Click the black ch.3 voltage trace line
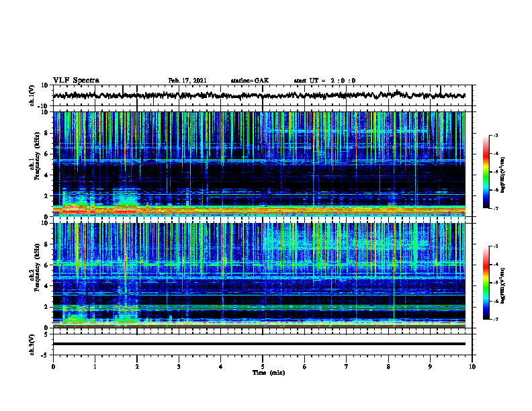This screenshot has width=532, height=411. point(259,344)
